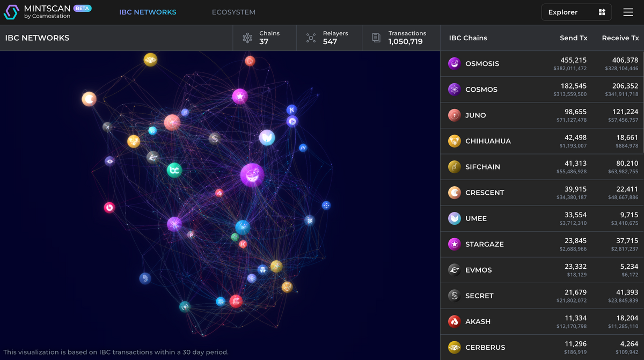The height and width of the screenshot is (360, 644).
Task: Click Akash send value 11,334
Action: click(x=576, y=318)
